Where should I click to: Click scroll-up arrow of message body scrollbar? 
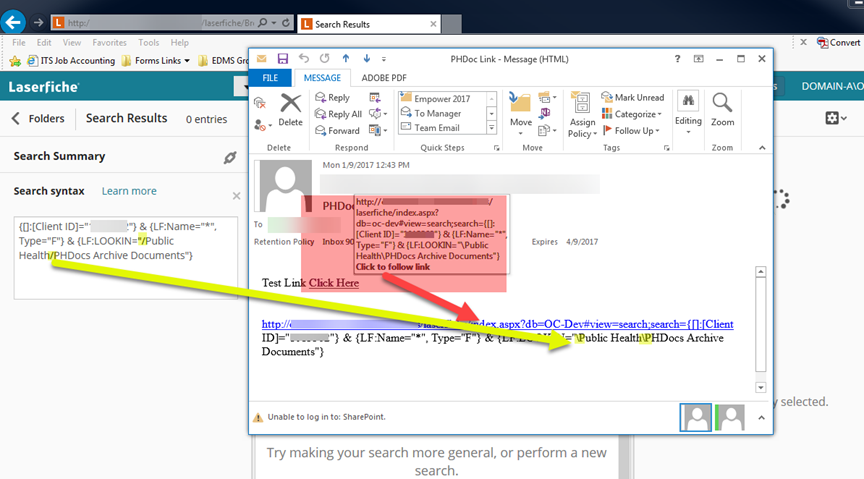[x=760, y=272]
